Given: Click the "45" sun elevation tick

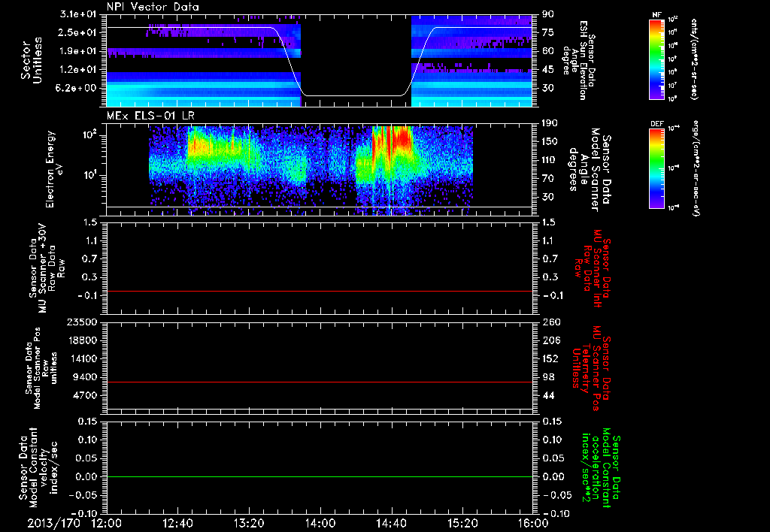Looking at the screenshot, I should [548, 70].
